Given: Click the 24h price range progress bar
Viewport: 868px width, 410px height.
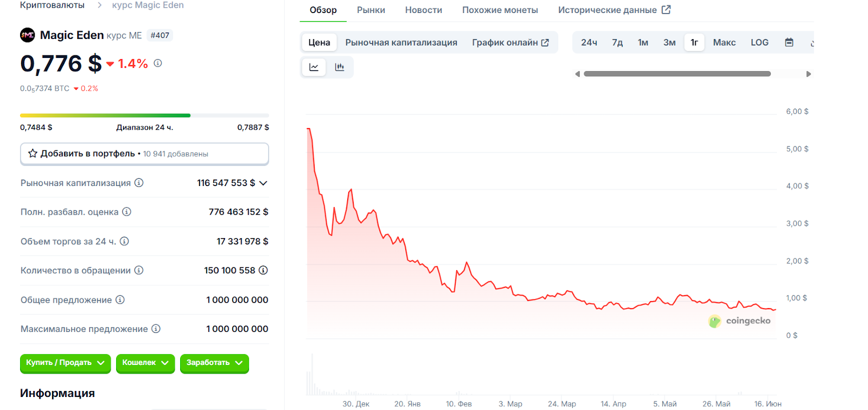Looking at the screenshot, I should click(x=144, y=116).
